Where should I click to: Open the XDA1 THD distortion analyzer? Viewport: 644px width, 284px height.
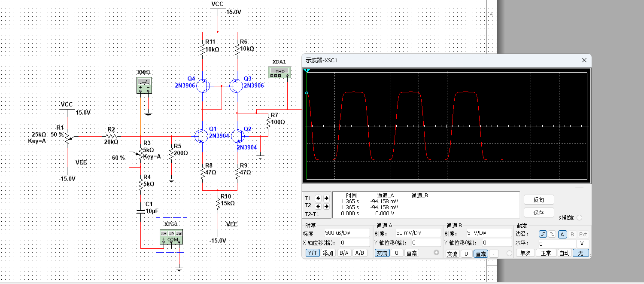(x=279, y=72)
